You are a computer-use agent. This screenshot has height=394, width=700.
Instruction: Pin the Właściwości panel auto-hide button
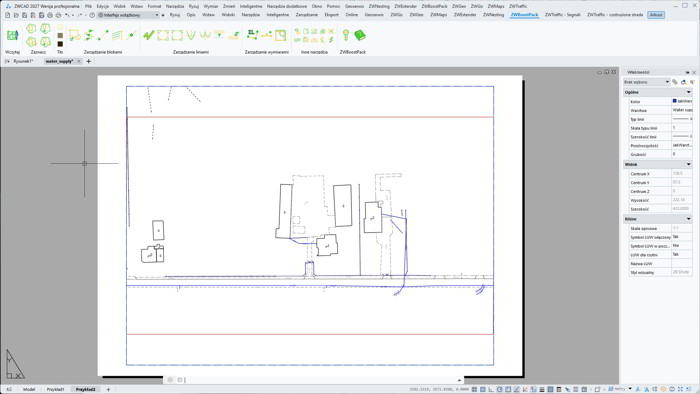coord(688,72)
